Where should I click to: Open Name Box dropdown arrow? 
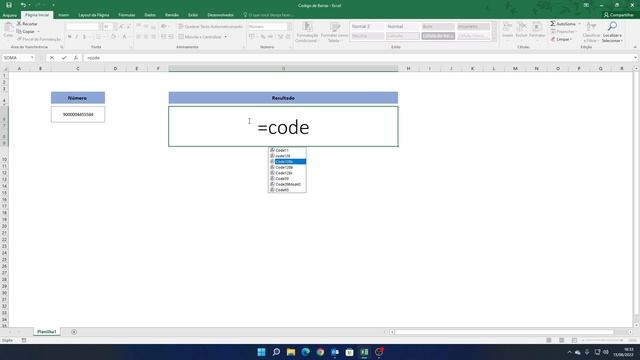pos(32,58)
